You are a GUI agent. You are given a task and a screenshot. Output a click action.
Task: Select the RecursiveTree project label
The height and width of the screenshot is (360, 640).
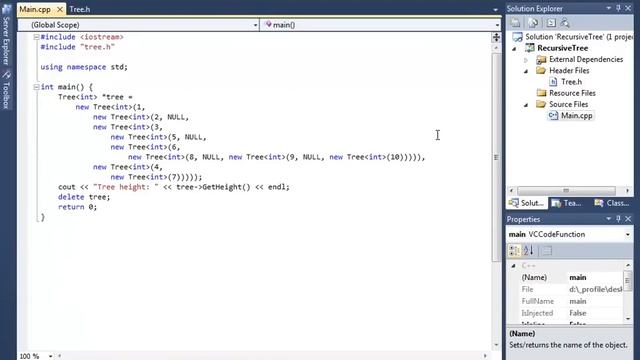pyautogui.click(x=562, y=48)
